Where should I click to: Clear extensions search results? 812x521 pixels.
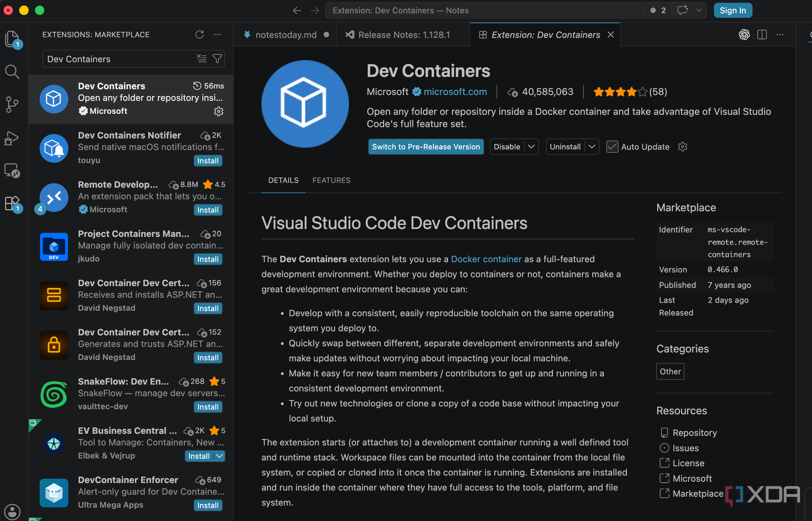tap(202, 58)
